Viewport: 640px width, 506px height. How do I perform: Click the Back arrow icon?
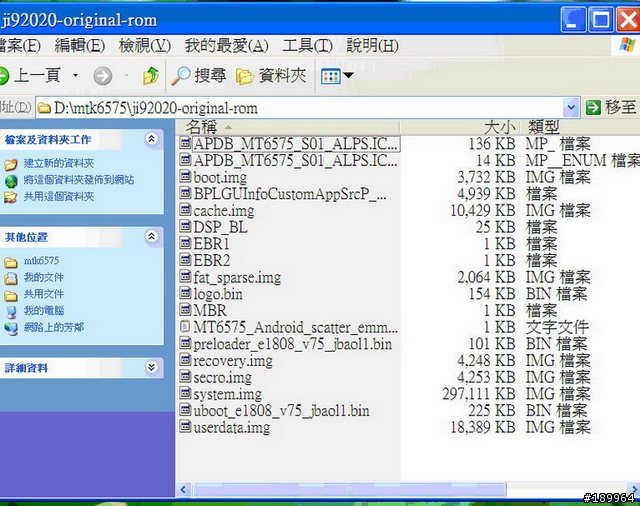[3, 76]
